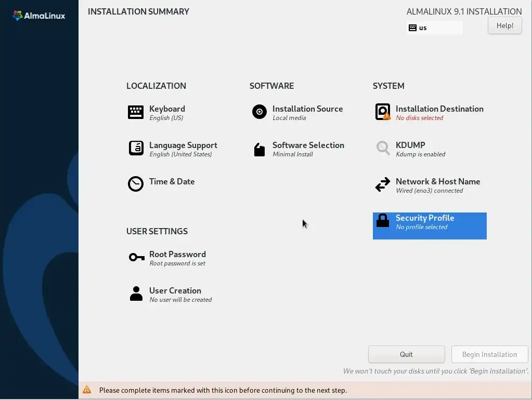532x400 pixels.
Task: Click the Root Password key icon
Action: 136,257
